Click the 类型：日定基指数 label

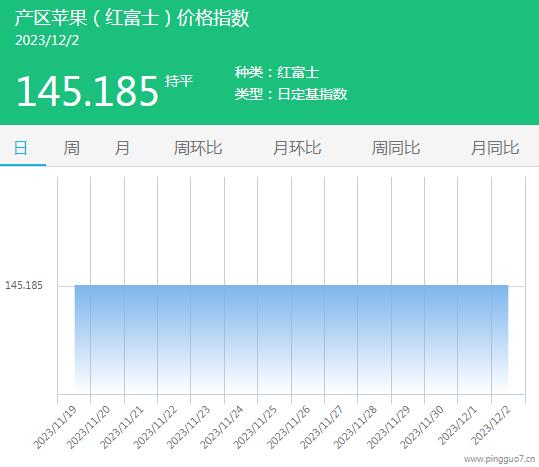coord(291,94)
